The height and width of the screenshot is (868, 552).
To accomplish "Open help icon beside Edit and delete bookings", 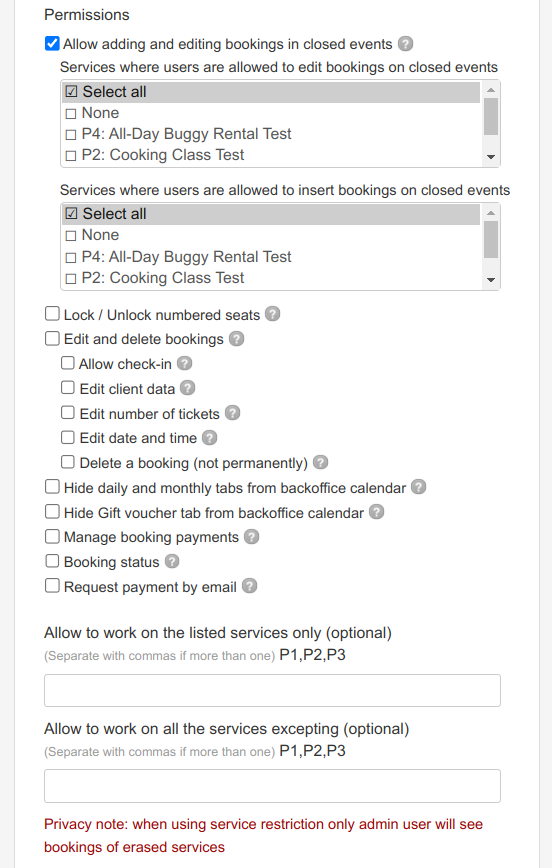I will (x=236, y=339).
